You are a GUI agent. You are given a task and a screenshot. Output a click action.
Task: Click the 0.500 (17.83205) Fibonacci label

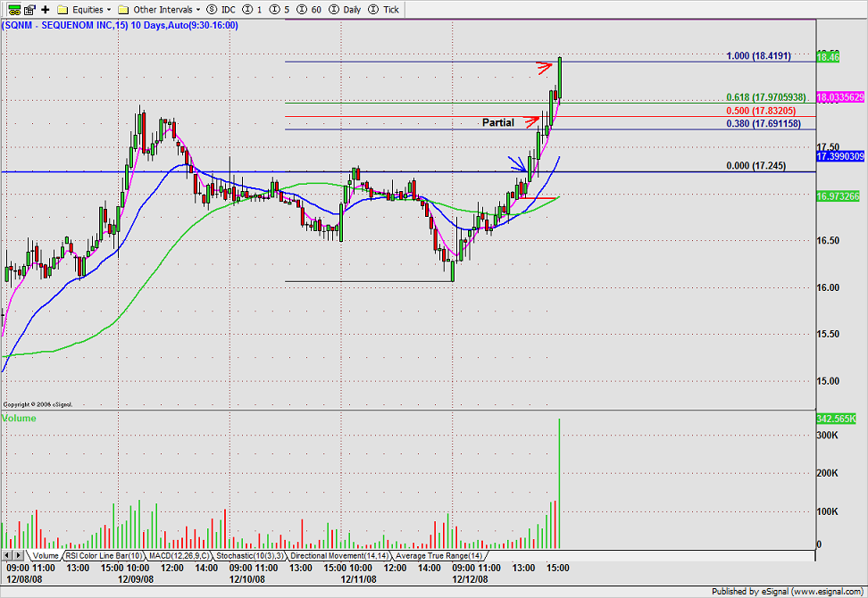761,111
